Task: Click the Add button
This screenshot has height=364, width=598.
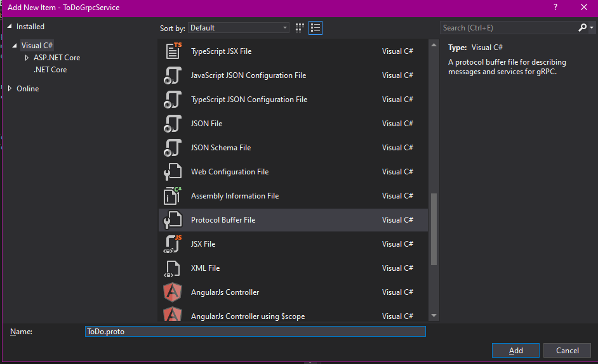Action: (x=515, y=351)
